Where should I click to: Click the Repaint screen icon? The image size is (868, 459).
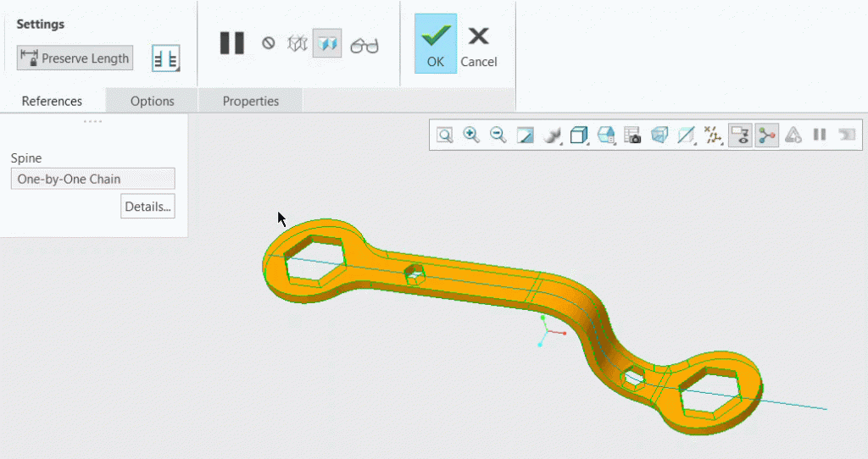526,135
